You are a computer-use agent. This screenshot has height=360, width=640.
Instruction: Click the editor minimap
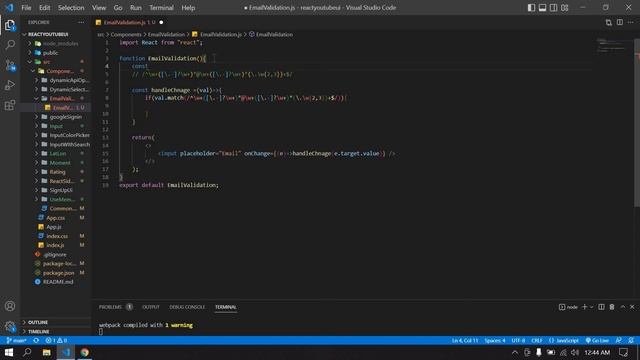(x=611, y=45)
